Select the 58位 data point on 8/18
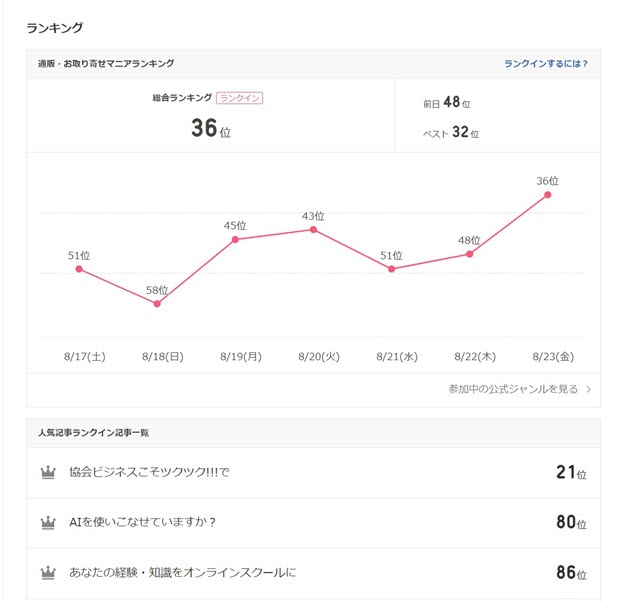Viewport: 620px width, 602px height. click(157, 303)
